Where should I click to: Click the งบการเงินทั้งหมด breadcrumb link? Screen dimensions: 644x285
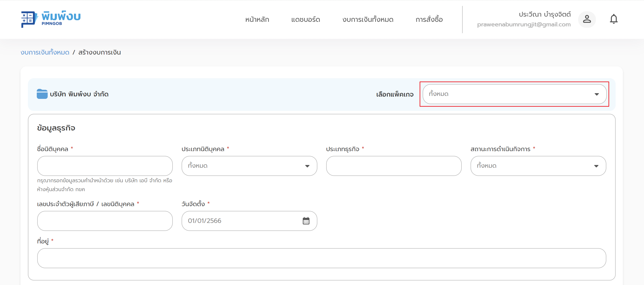pos(45,52)
